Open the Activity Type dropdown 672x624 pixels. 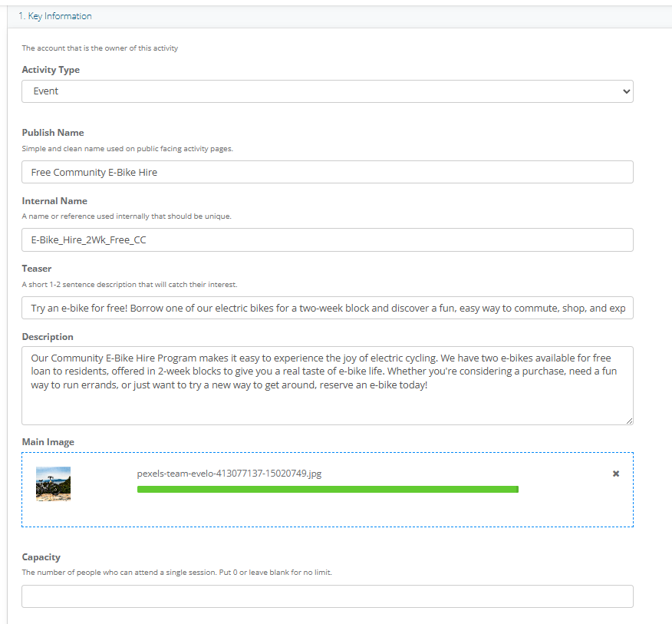(327, 91)
